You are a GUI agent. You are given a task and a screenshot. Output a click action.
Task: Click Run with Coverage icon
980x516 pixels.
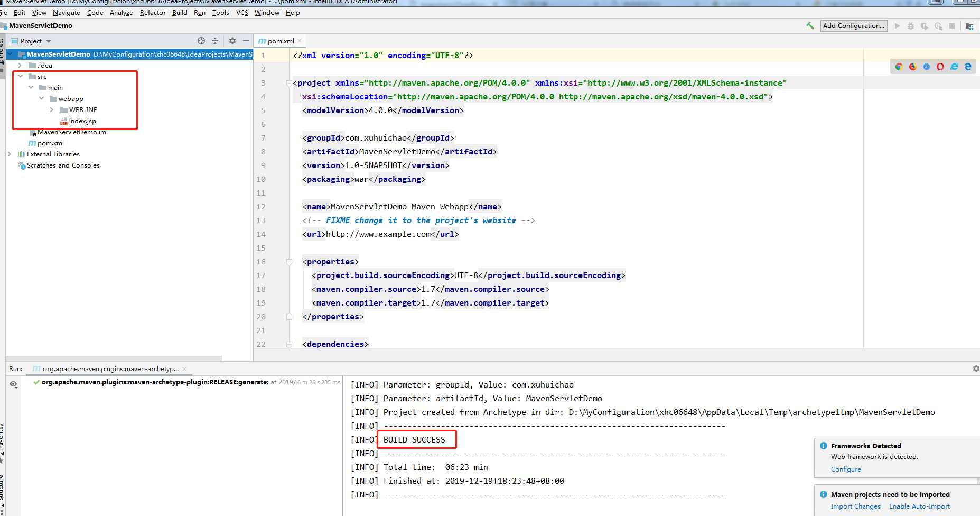click(x=925, y=26)
